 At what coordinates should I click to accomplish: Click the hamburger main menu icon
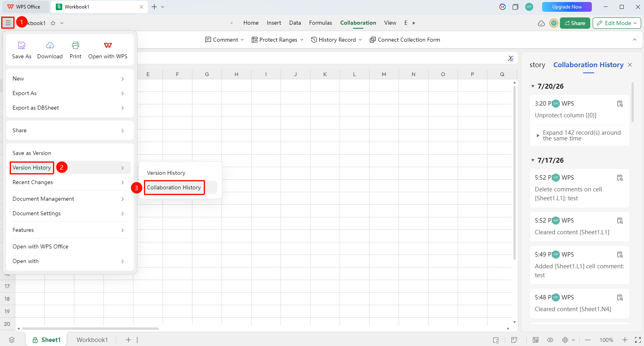pos(8,23)
